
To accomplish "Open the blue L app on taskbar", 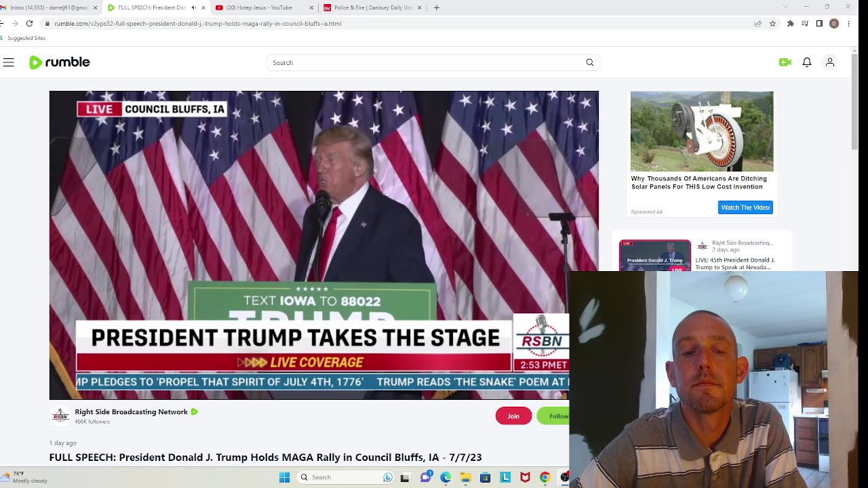I will click(x=505, y=477).
